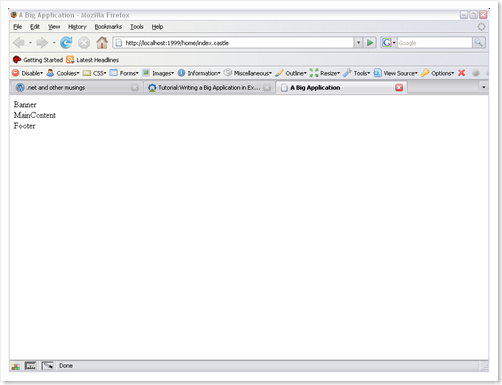Click the Back arrow button
The image size is (502, 385).
pyautogui.click(x=19, y=43)
